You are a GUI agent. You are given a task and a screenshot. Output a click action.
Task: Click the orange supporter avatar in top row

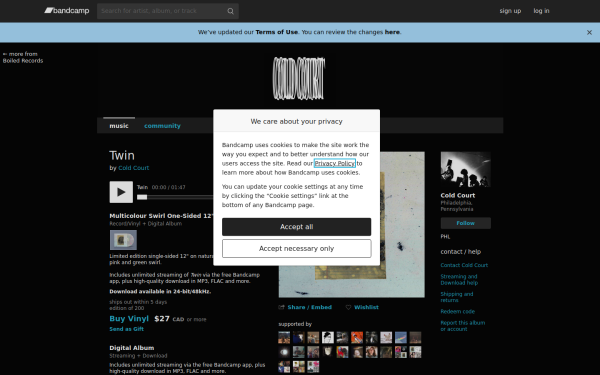[x=357, y=338]
